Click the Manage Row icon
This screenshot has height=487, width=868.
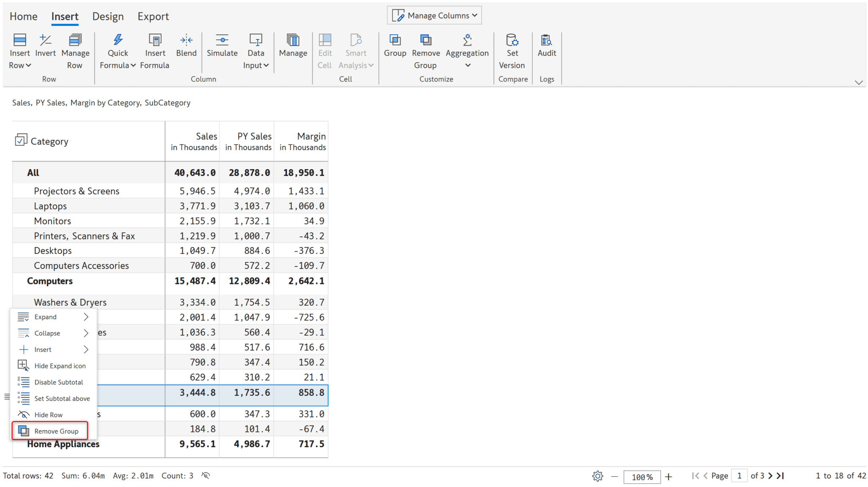pos(75,50)
